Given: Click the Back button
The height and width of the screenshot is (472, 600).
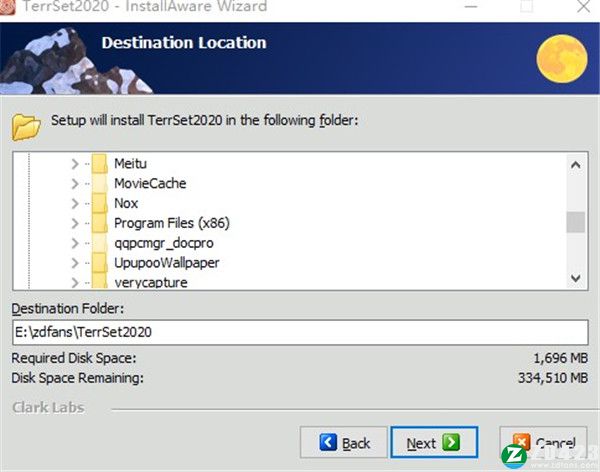Looking at the screenshot, I should 344,443.
